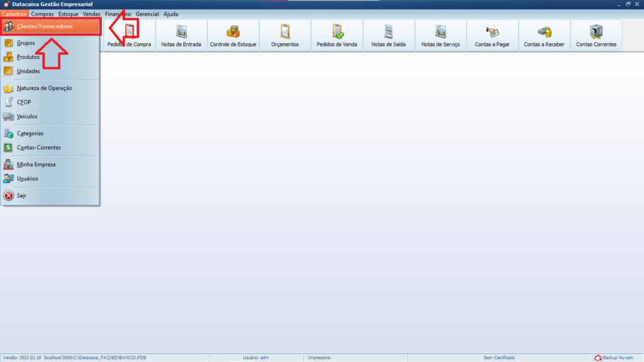Open Contas a Receber toolbar icon
This screenshot has height=362, width=644.
[x=544, y=36]
